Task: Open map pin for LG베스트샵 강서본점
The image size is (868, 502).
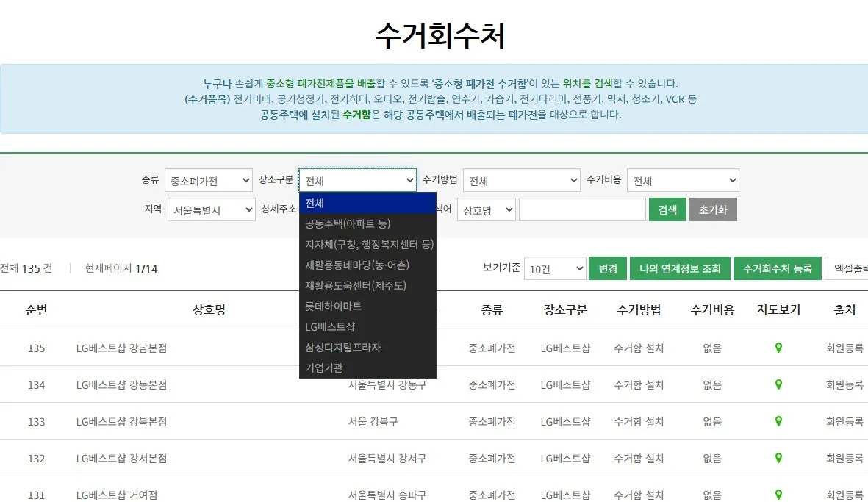Action: (x=778, y=458)
